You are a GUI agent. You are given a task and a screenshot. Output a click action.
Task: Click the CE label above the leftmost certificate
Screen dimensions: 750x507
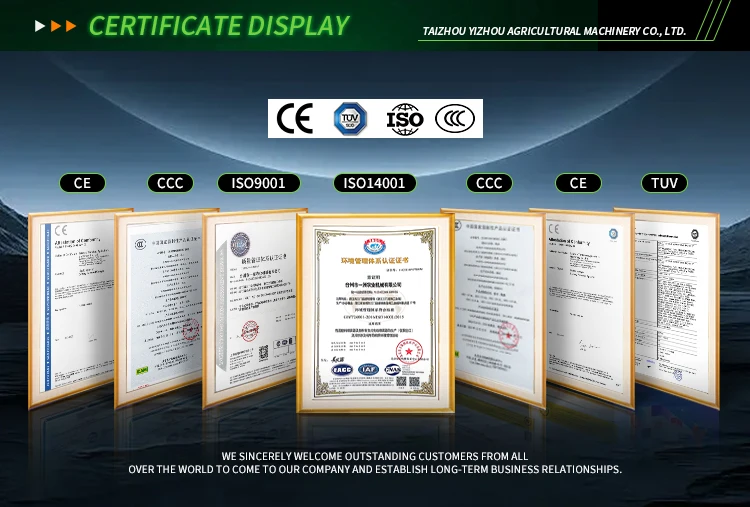click(x=82, y=183)
